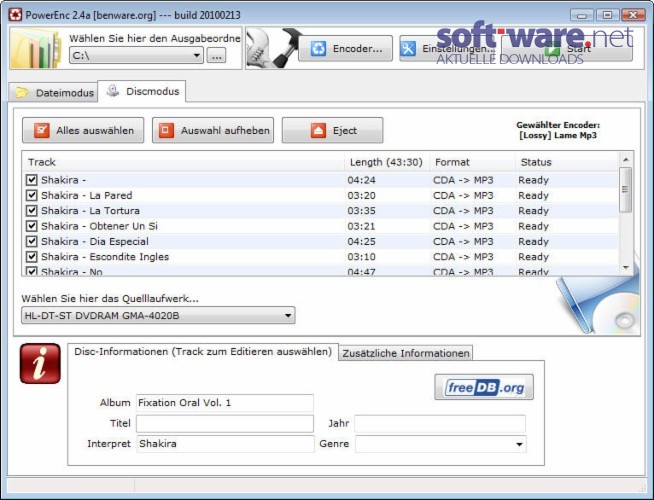
Task: Click the track list scrollbar thumb
Action: click(x=625, y=190)
